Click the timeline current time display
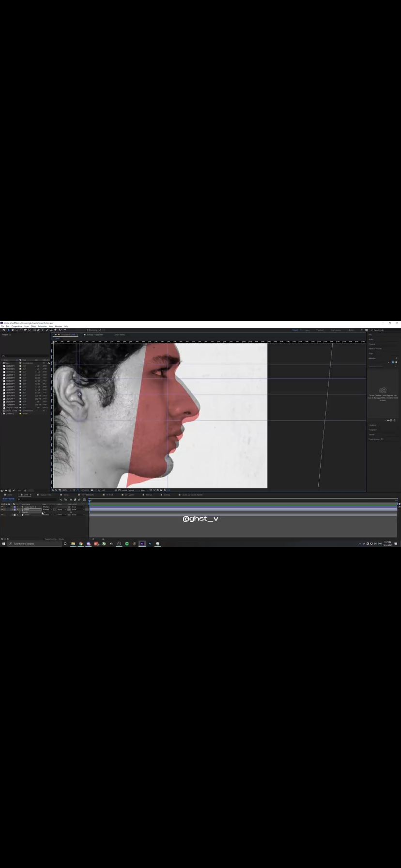 click(9, 498)
